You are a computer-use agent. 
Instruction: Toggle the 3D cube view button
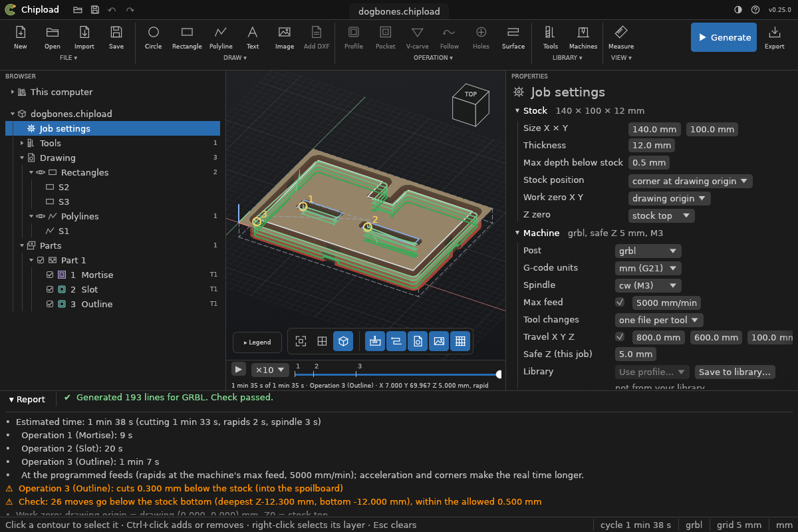(x=343, y=341)
